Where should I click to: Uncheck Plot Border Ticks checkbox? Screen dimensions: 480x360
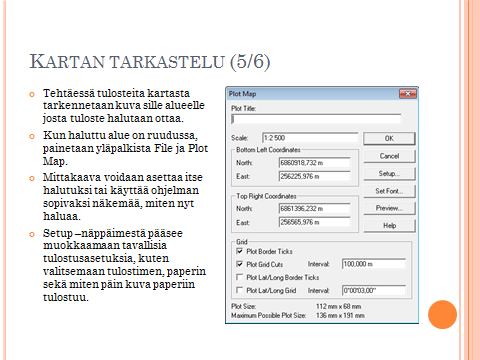pos(239,251)
